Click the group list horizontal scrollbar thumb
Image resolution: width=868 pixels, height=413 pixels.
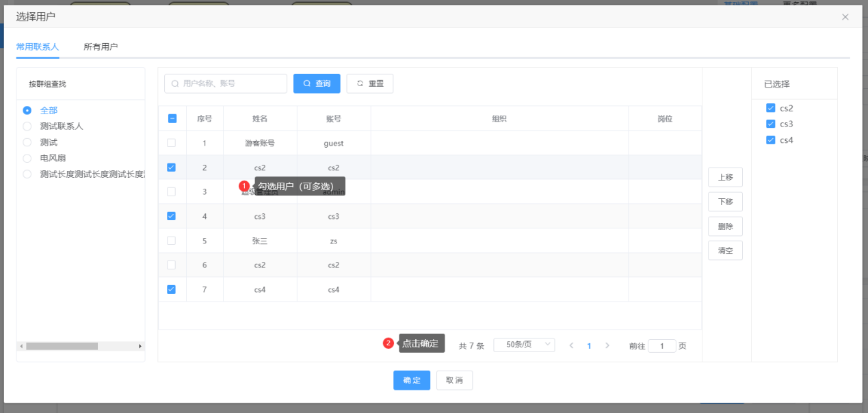(x=62, y=346)
